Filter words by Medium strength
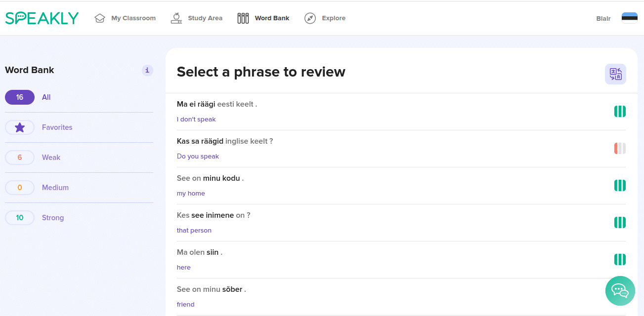The image size is (644, 316). pyautogui.click(x=20, y=188)
